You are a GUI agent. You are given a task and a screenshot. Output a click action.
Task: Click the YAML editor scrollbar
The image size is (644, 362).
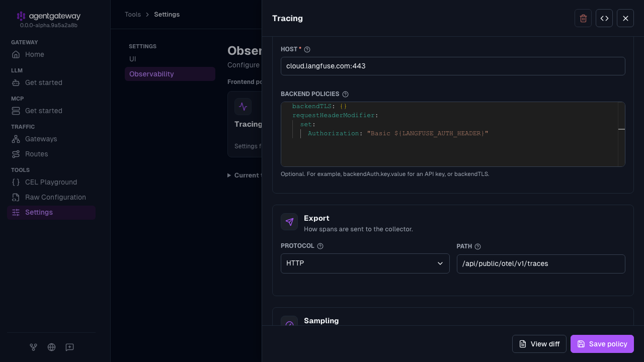621,134
